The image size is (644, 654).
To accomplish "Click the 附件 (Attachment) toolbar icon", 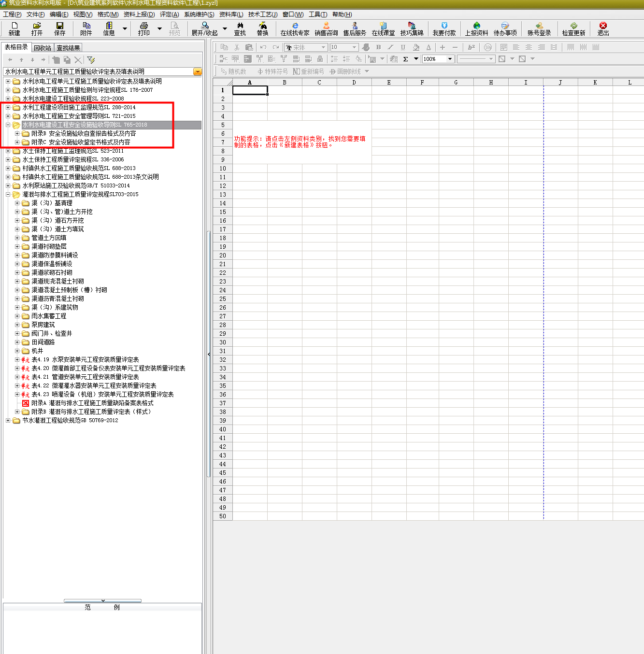I will [x=86, y=29].
